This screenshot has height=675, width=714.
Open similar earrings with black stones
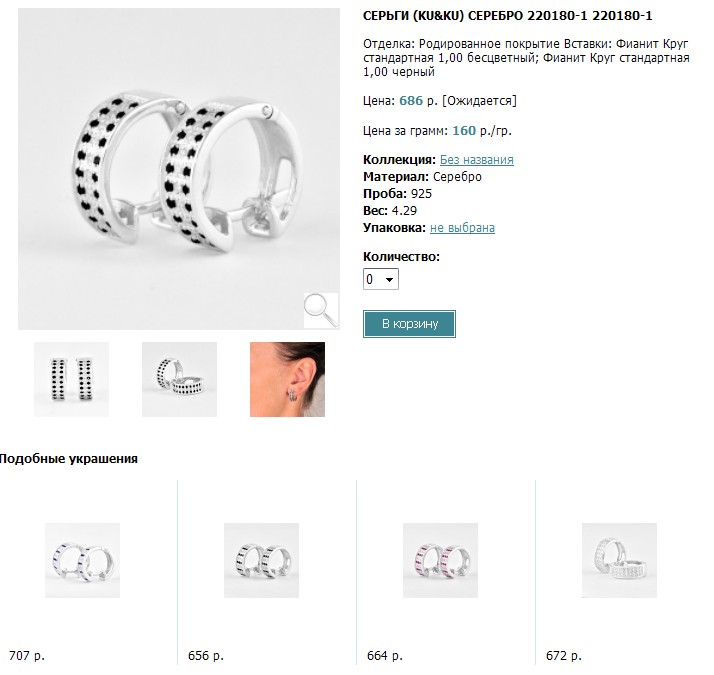pos(261,560)
